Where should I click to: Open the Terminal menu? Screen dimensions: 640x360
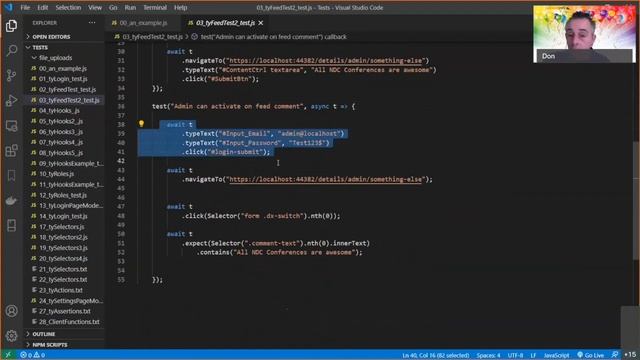point(155,7)
